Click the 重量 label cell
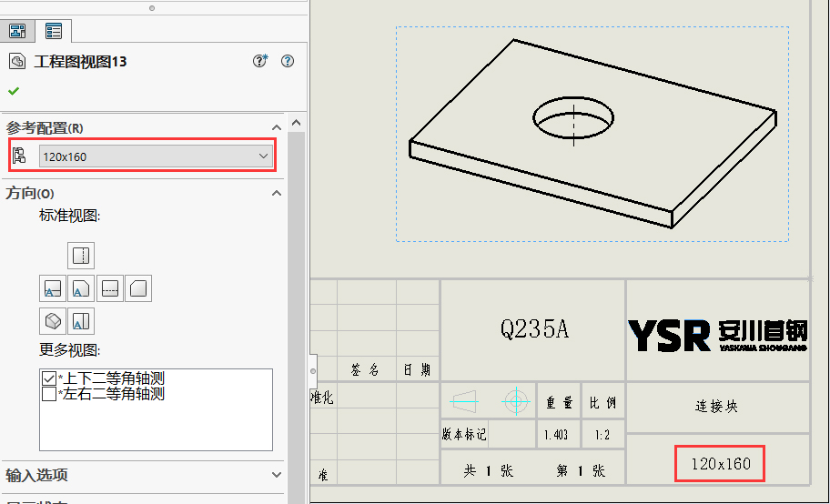 coord(559,403)
